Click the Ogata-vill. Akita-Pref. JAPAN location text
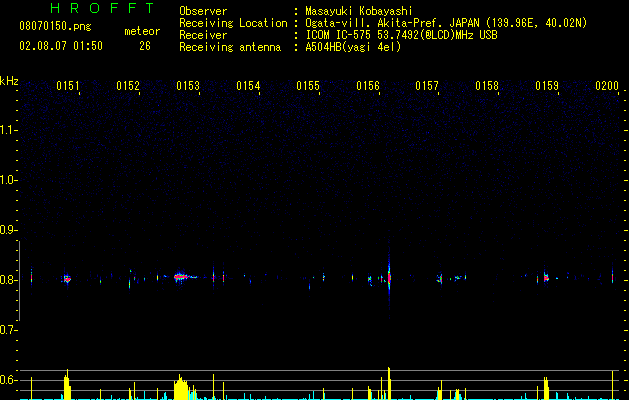The image size is (629, 400). [x=446, y=23]
